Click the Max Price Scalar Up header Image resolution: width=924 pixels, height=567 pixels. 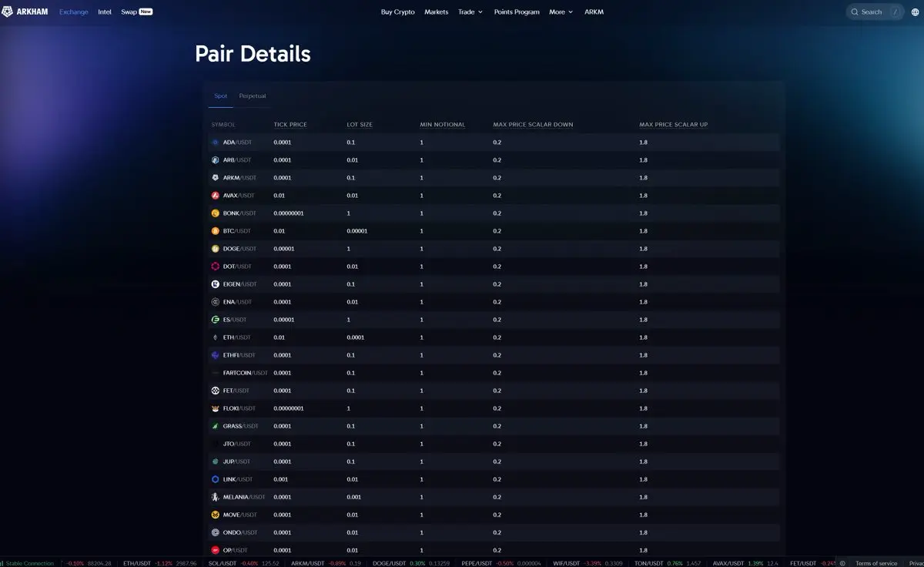click(x=674, y=125)
